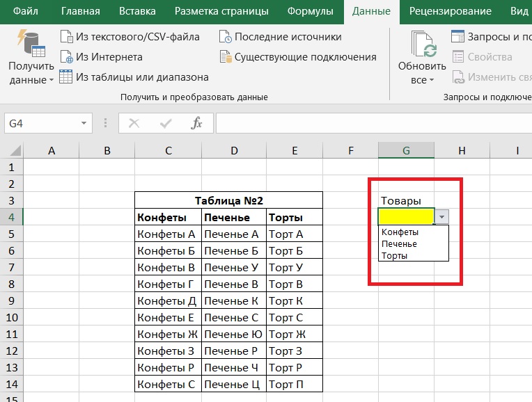Switch to the Главная tab

[80, 11]
